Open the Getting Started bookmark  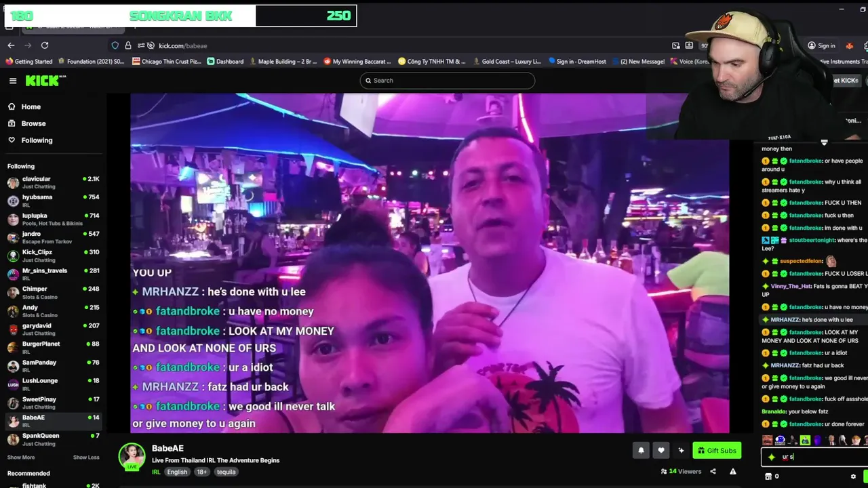pos(29,62)
